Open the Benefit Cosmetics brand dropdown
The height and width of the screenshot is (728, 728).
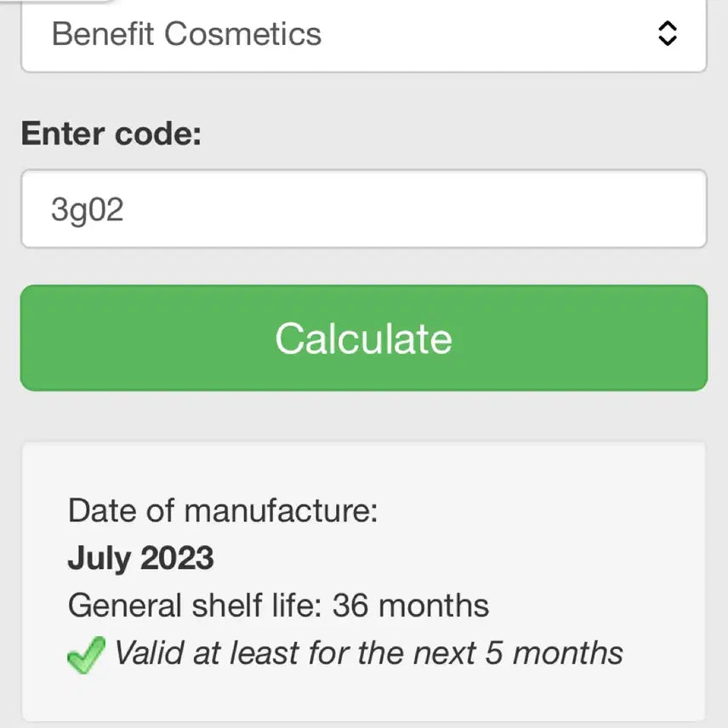(363, 34)
